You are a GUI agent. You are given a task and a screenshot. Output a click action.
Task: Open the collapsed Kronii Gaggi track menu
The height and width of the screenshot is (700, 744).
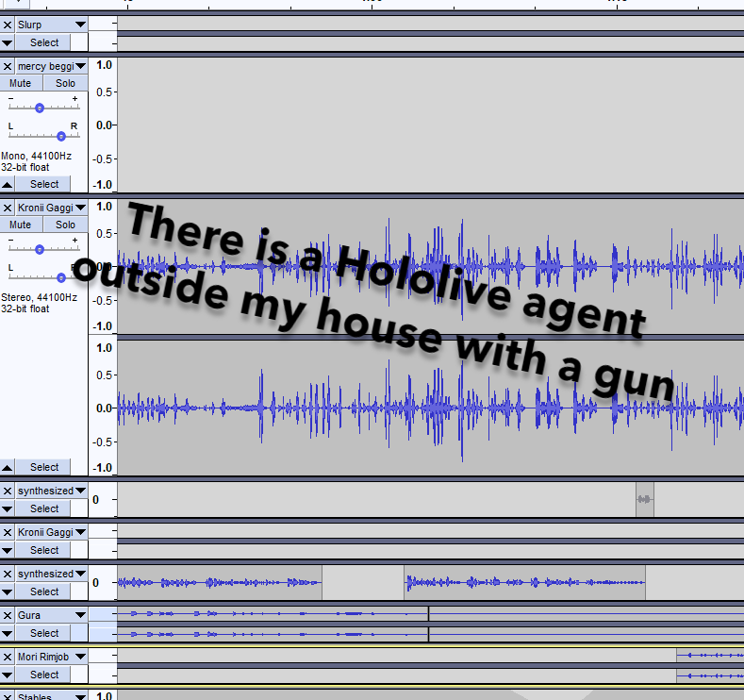pos(52,532)
